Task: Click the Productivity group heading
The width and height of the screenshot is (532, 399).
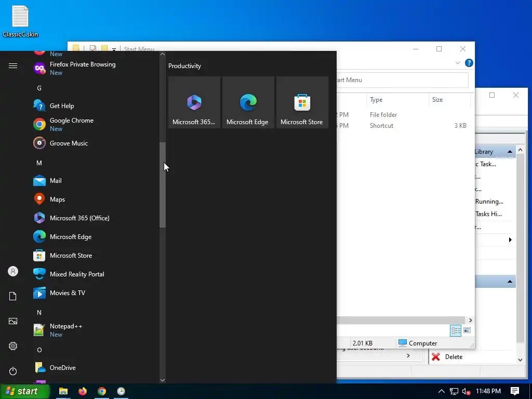Action: click(184, 66)
